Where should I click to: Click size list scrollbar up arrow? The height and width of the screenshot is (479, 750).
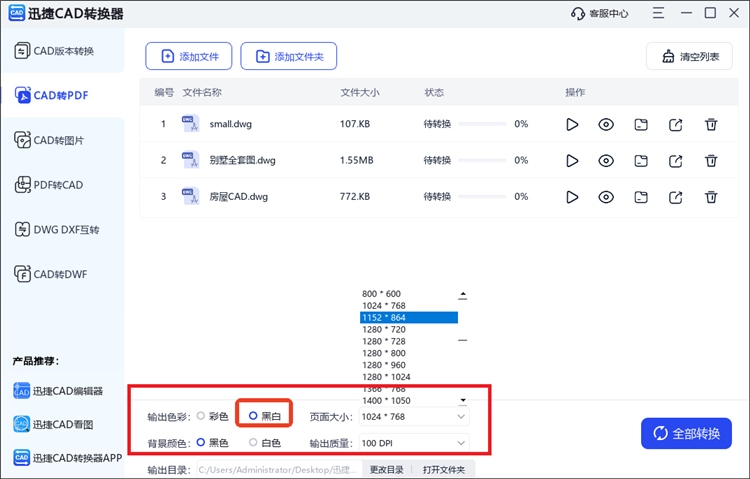463,294
